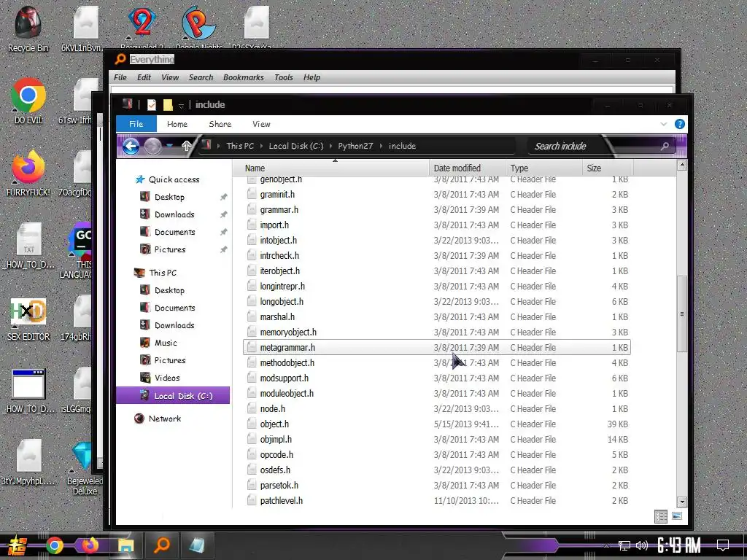
Task: Open the File tab in Explorer
Action: [x=136, y=124]
